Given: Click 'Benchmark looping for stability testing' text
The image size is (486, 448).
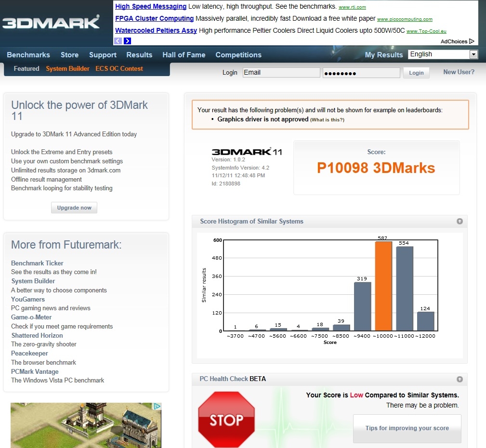Looking at the screenshot, I should [62, 188].
